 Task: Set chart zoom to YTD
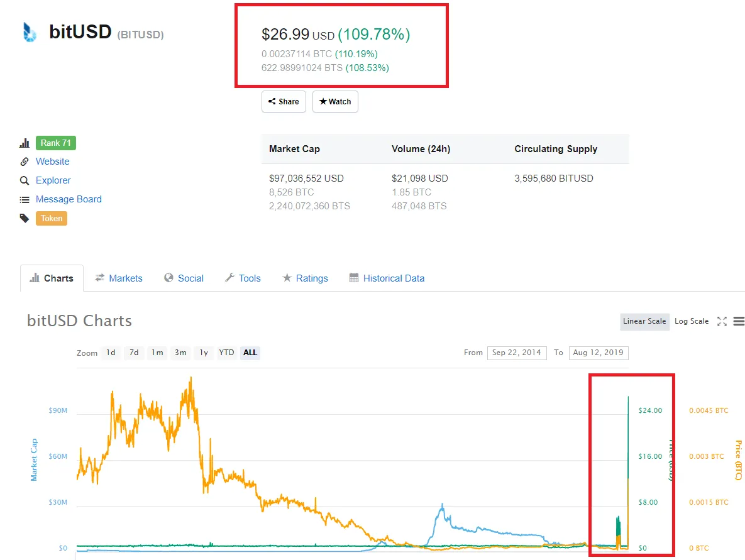(226, 353)
